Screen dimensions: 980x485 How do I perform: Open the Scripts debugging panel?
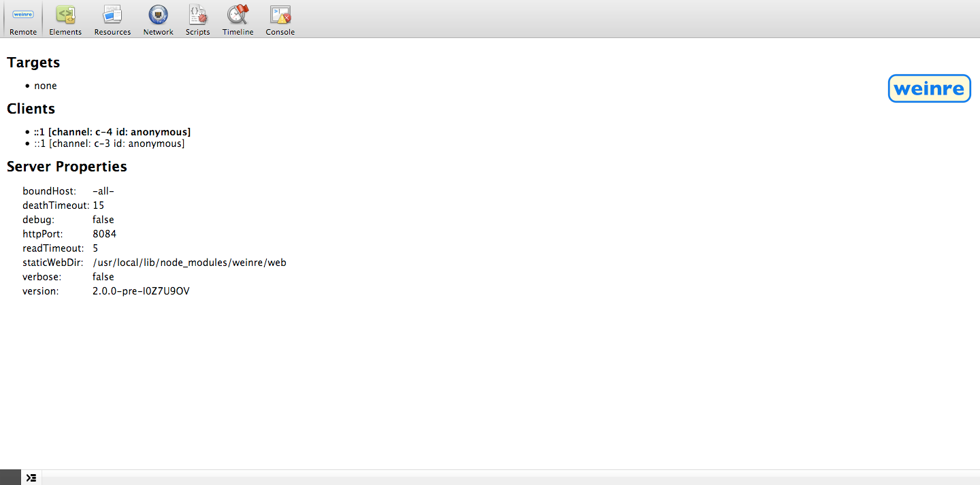(x=197, y=20)
